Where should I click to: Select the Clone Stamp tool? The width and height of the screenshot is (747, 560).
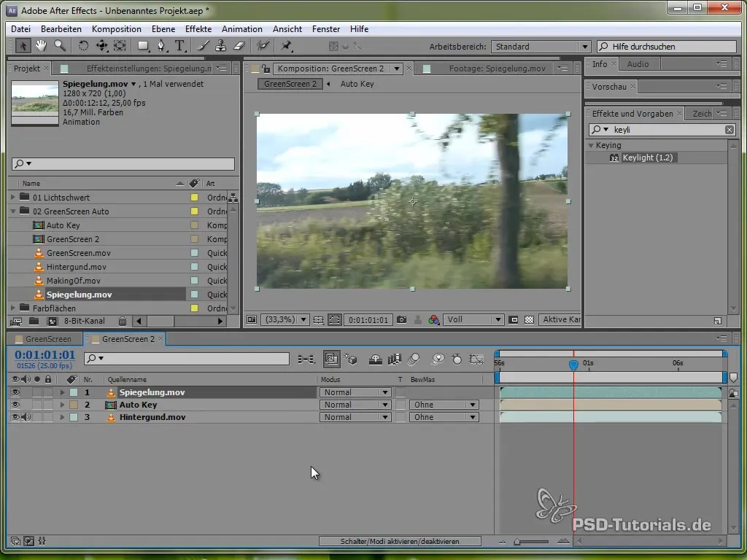(220, 46)
